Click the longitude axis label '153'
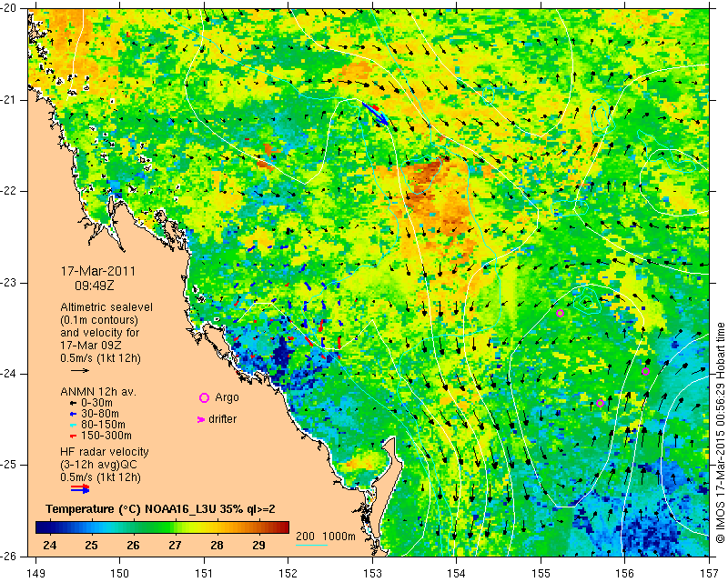This screenshot has height=582, width=728. [372, 574]
